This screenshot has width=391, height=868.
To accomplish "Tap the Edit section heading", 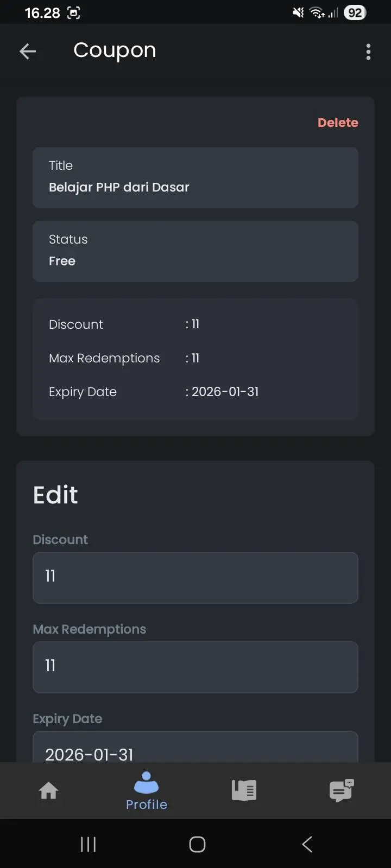I will click(55, 495).
